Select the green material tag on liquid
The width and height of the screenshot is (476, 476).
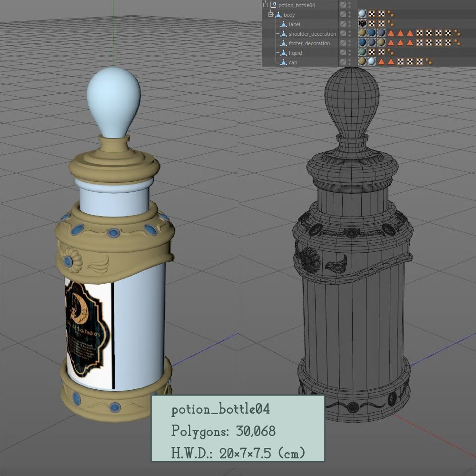point(362,52)
